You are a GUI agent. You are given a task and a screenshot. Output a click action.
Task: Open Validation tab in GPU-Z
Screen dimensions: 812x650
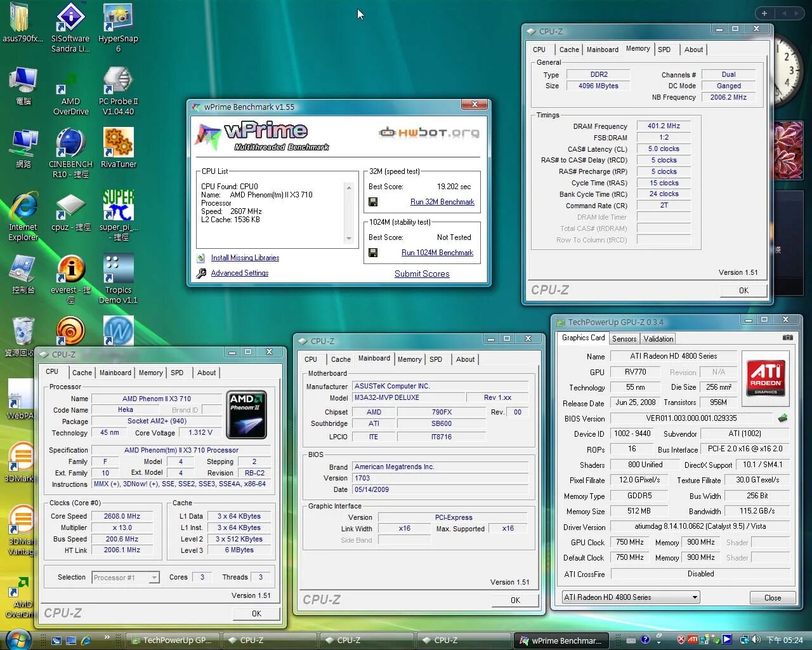pos(658,339)
